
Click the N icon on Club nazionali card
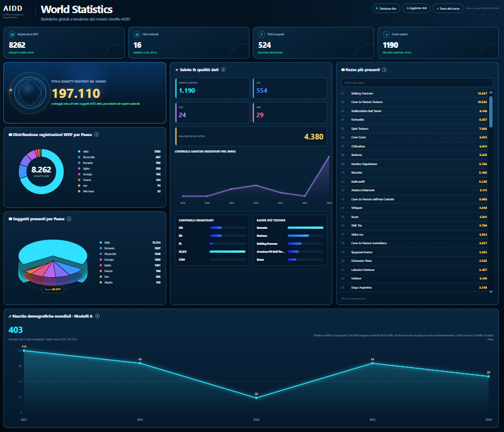click(x=137, y=34)
